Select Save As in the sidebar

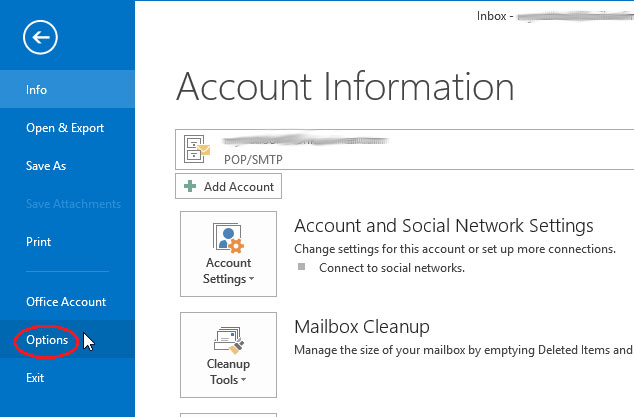point(67,166)
